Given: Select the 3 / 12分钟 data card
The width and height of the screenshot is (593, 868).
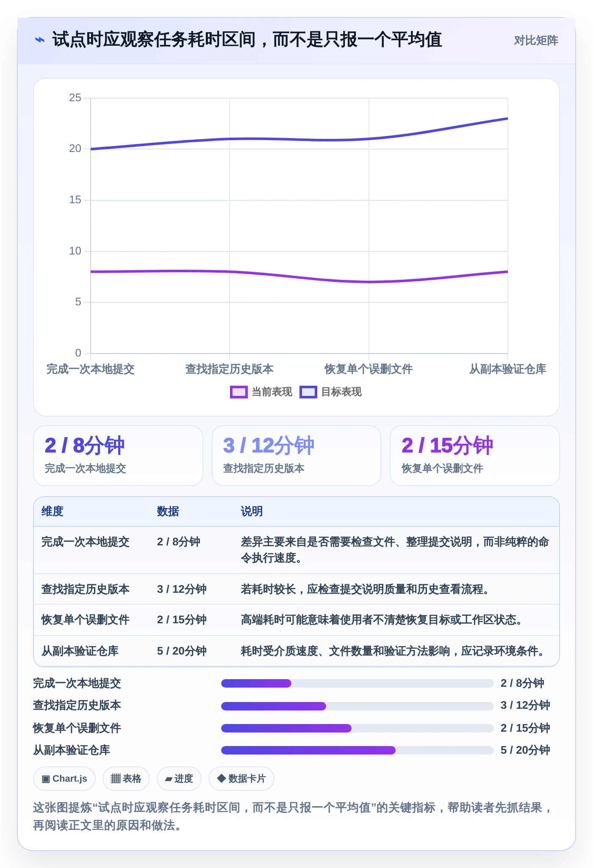Looking at the screenshot, I should coord(296,456).
